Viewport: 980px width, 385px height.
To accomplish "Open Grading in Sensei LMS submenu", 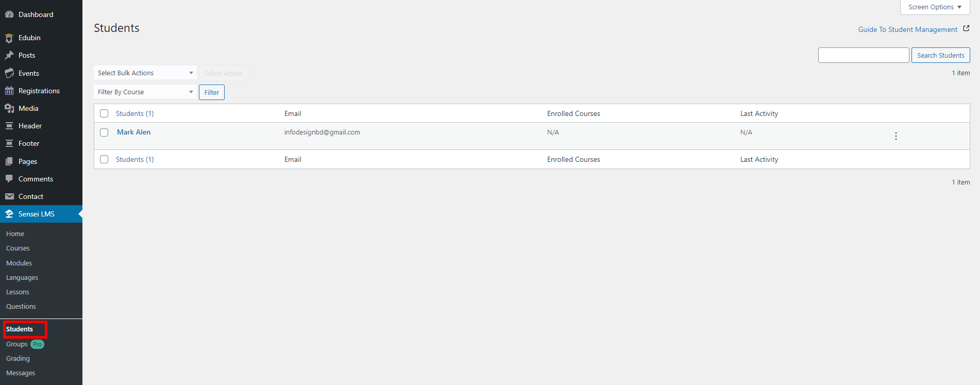I will coord(18,358).
